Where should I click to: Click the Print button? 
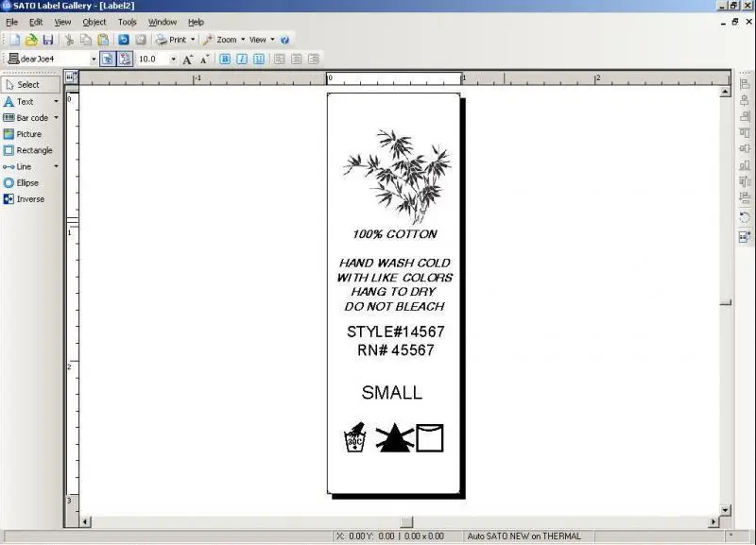click(x=171, y=40)
